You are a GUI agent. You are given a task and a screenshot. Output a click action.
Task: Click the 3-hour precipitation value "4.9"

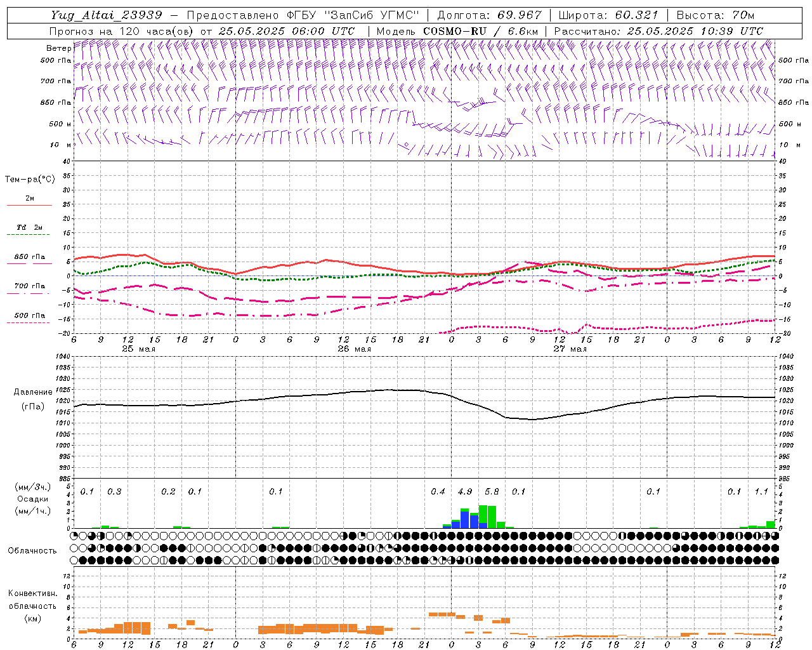[x=464, y=491]
